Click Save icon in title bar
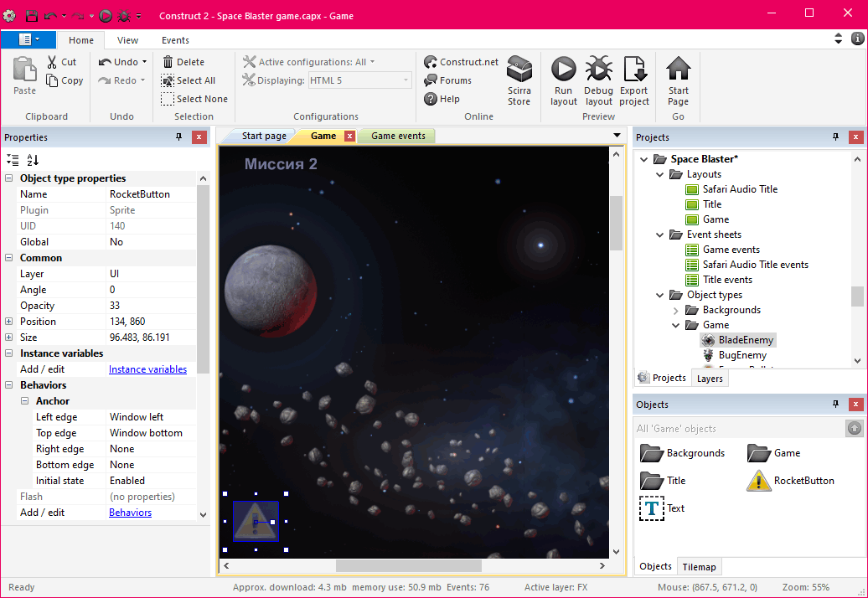868x598 pixels. (32, 15)
